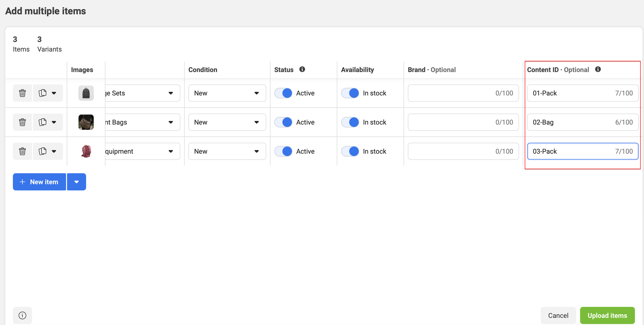Open duplicate options arrow in second row

tap(54, 122)
